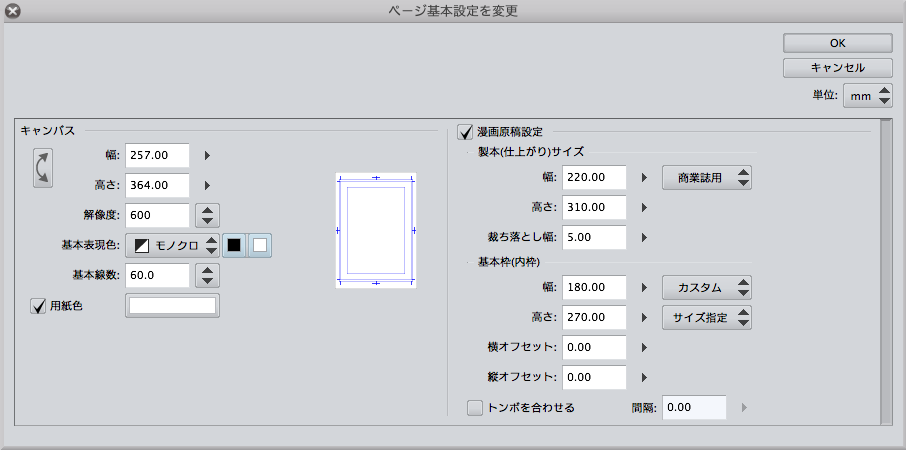Image resolution: width=906 pixels, height=450 pixels.
Task: Select the black drawing color swatch
Action: click(x=234, y=246)
